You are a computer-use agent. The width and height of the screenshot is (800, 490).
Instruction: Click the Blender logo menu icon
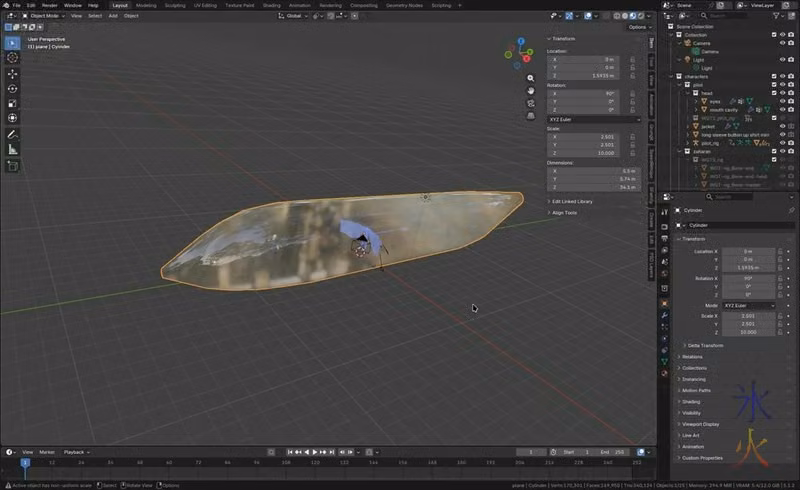click(6, 5)
